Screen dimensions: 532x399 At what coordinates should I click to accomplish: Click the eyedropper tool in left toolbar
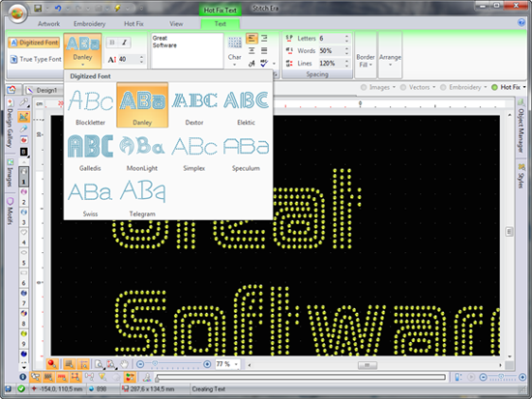click(x=23, y=128)
